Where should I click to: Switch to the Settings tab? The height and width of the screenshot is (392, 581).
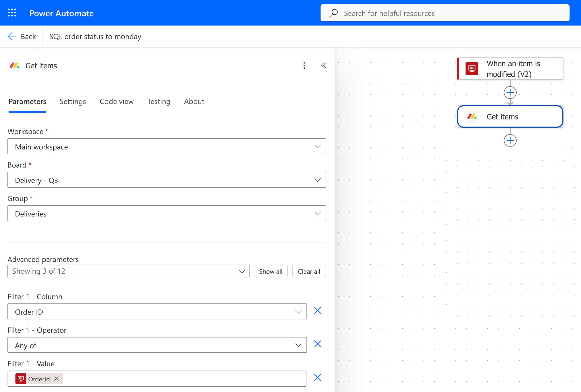(73, 102)
